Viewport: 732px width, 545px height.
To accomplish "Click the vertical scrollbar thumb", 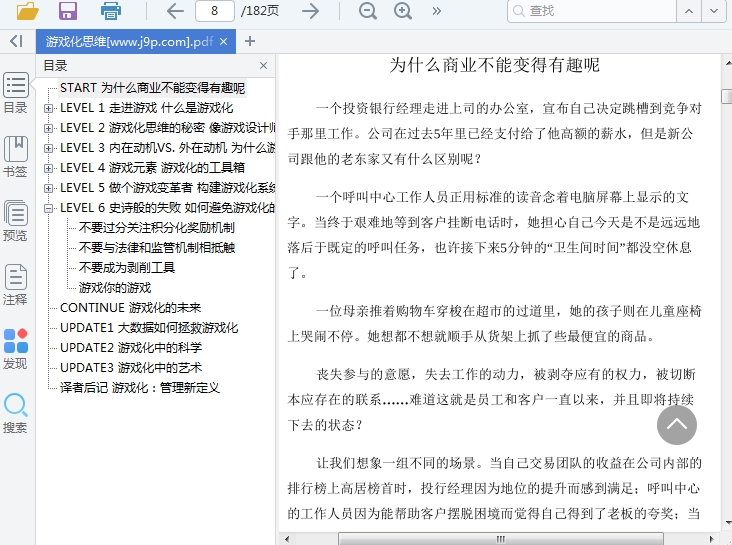I will coord(727,96).
